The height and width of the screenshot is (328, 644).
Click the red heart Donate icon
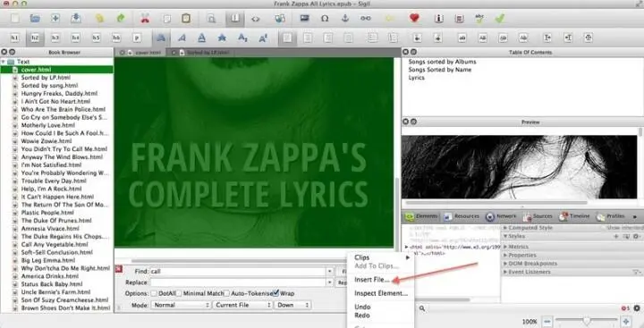[414, 18]
